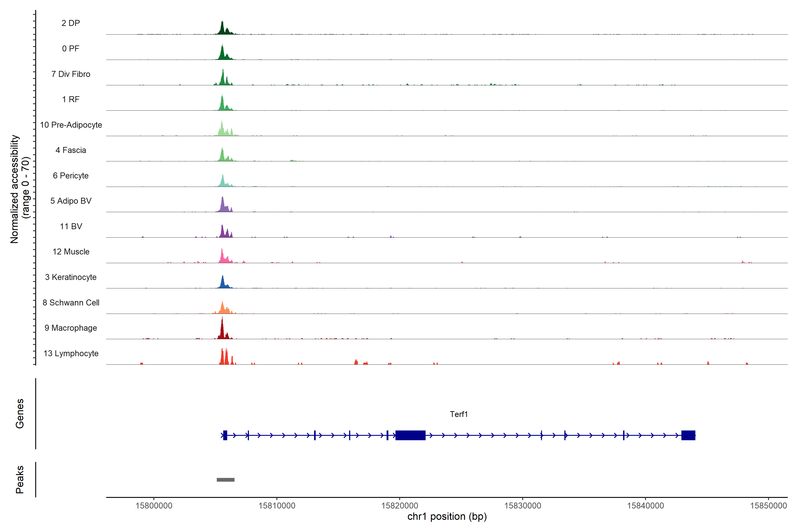Click the 0 PF track label
This screenshot has height=532, width=798.
tap(70, 49)
